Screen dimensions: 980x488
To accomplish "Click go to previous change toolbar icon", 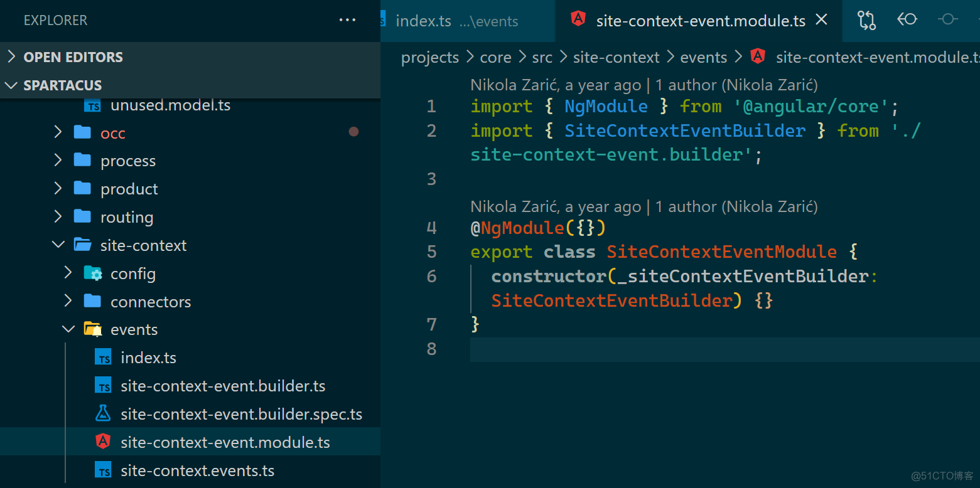I will [907, 20].
